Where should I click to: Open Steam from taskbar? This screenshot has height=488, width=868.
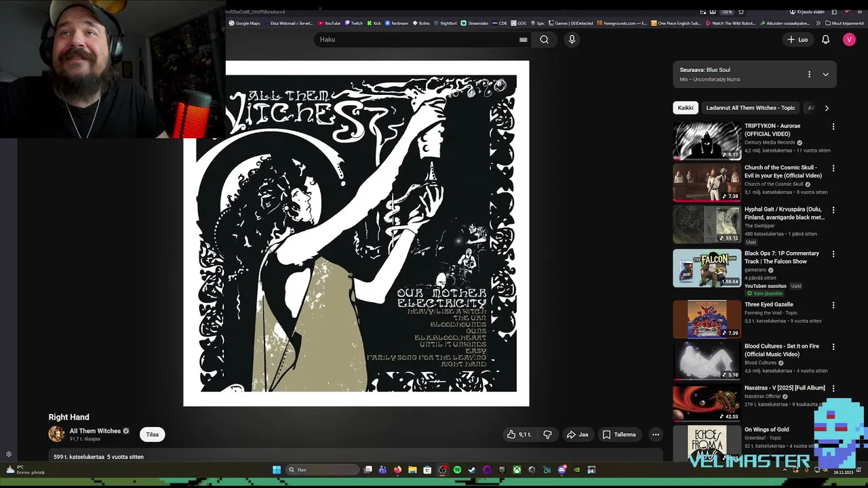point(472,470)
